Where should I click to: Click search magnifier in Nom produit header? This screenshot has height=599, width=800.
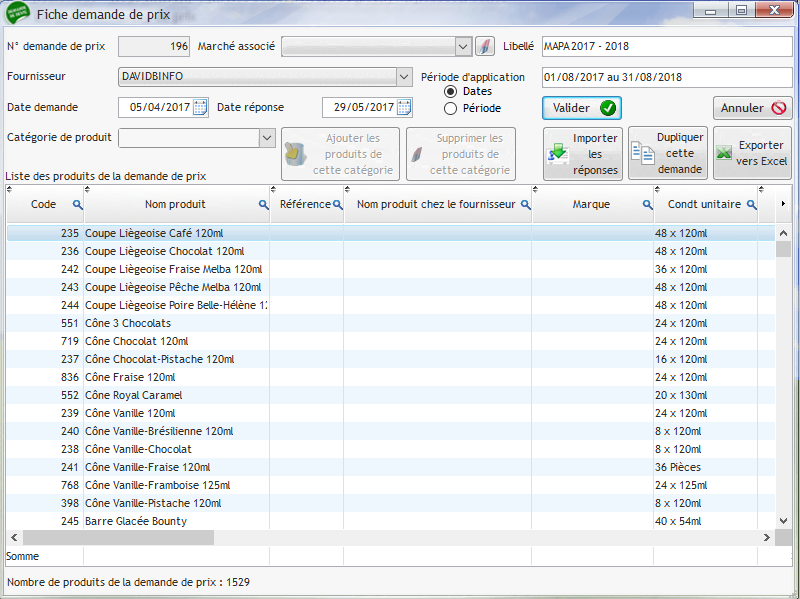(263, 205)
